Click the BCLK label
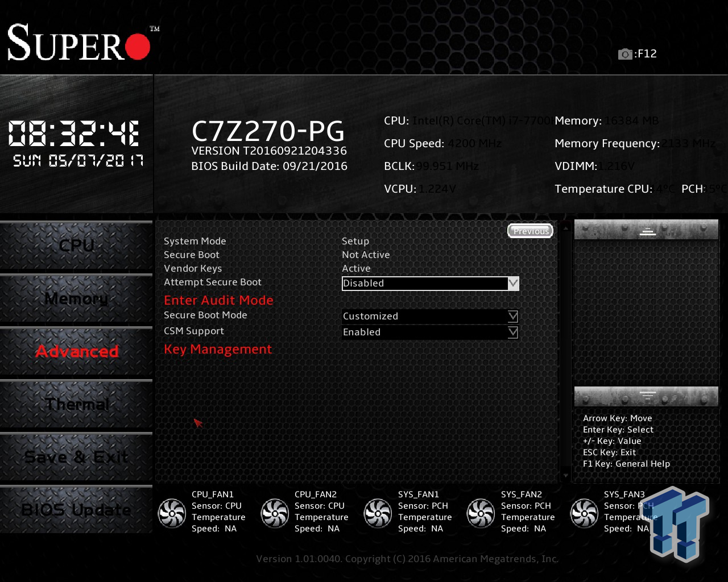The height and width of the screenshot is (582, 728). click(399, 167)
